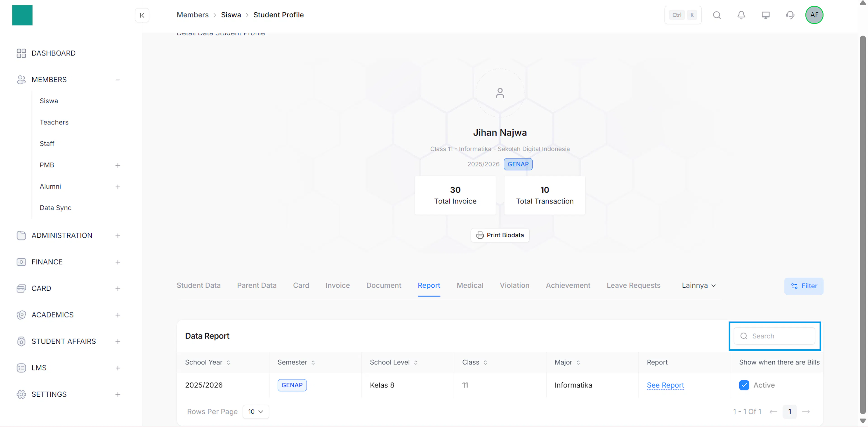Expand the Student Affairs section
The image size is (868, 427).
point(118,342)
